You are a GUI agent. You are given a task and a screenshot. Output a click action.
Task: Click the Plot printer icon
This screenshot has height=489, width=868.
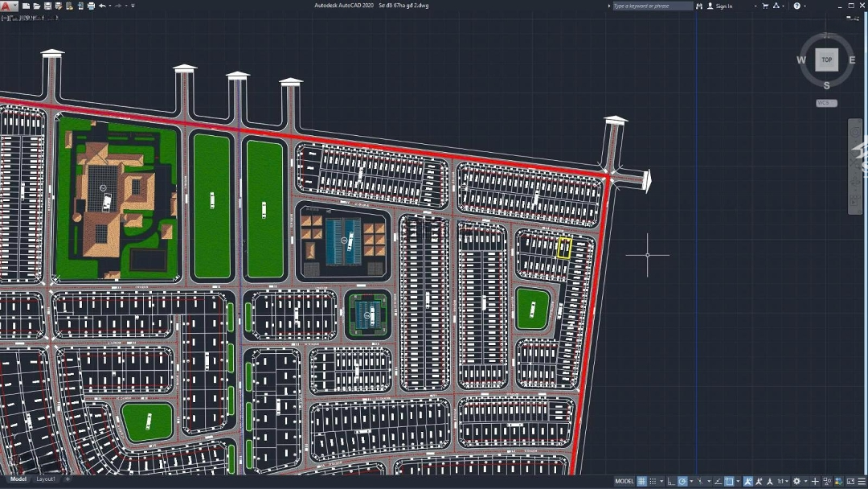[x=90, y=6]
